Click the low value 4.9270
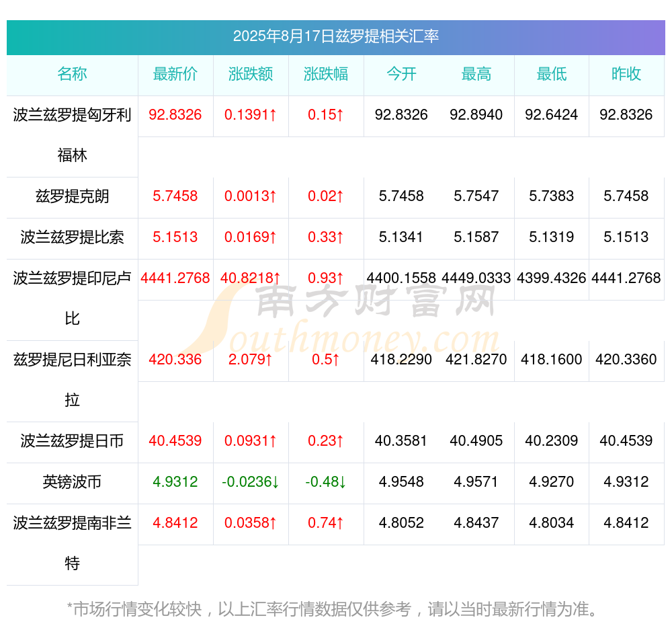This screenshot has width=672, height=630. [552, 482]
